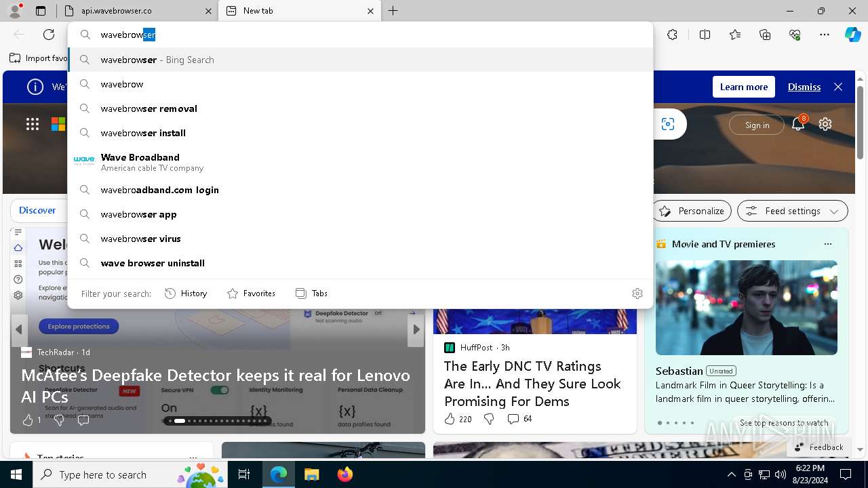The width and height of the screenshot is (868, 488).
Task: Open the volume control tray icon
Action: pos(781,474)
